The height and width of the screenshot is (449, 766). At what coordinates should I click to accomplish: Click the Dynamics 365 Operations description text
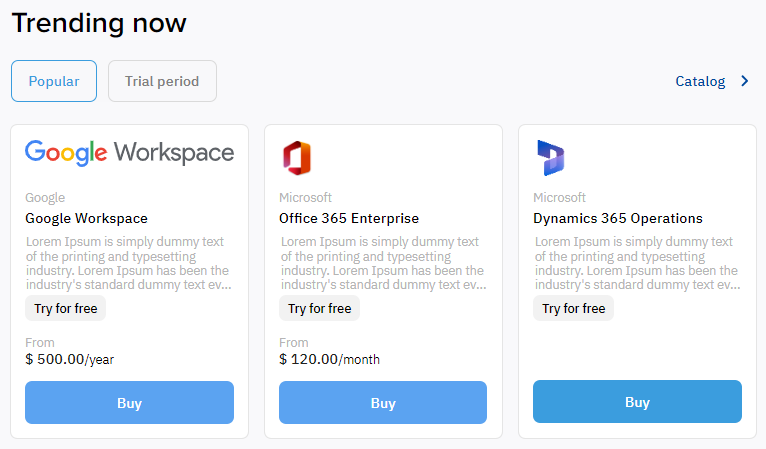tap(638, 263)
